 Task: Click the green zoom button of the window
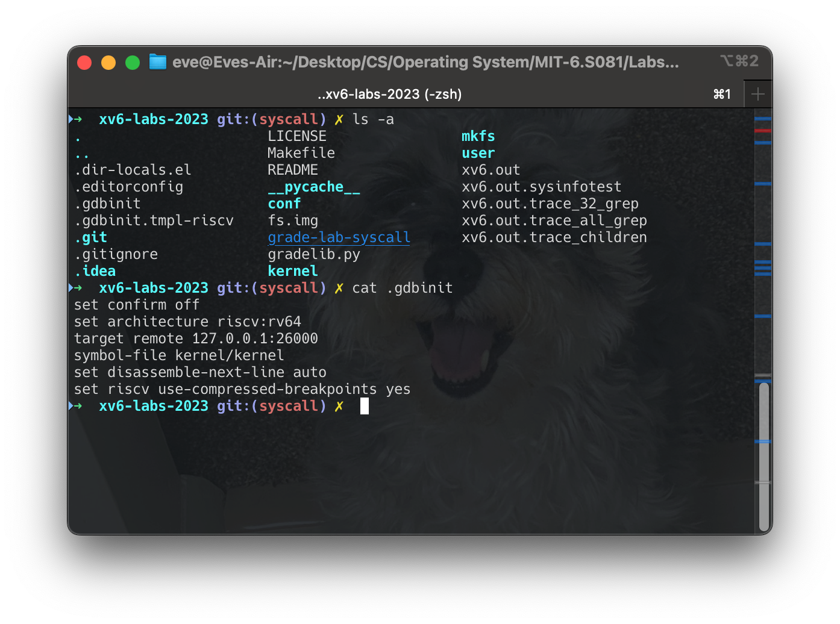pos(132,62)
